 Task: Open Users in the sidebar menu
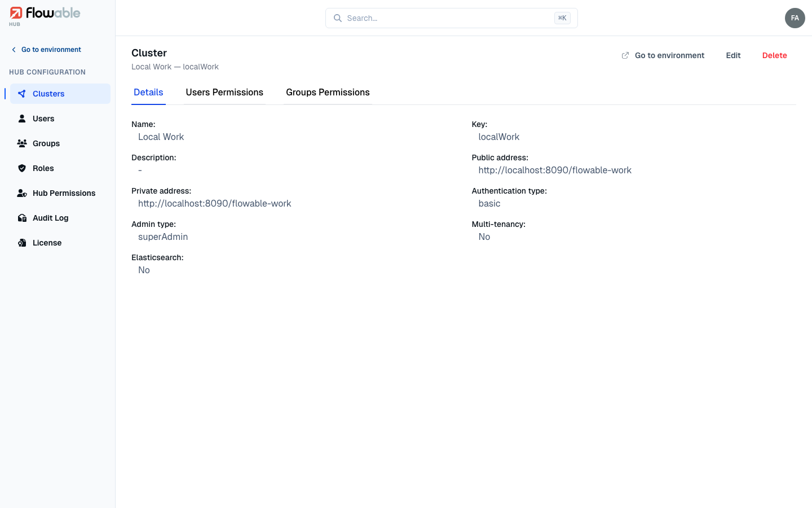coord(60,119)
